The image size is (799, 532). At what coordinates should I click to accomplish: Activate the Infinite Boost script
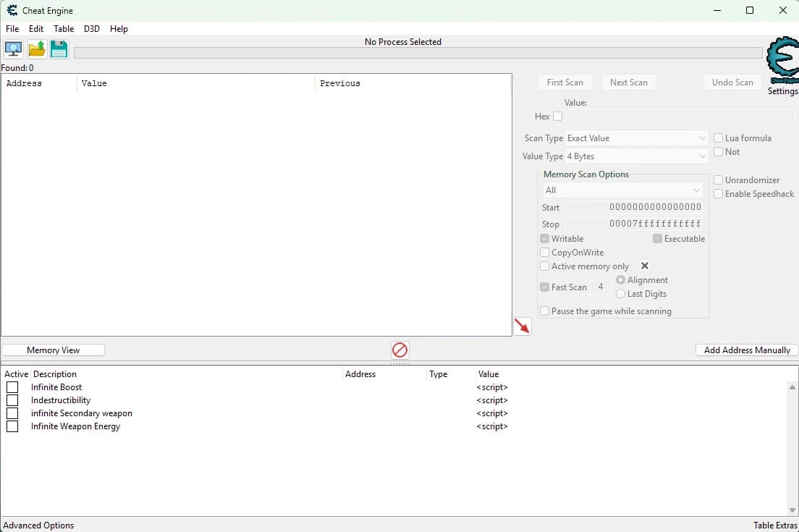click(x=12, y=387)
